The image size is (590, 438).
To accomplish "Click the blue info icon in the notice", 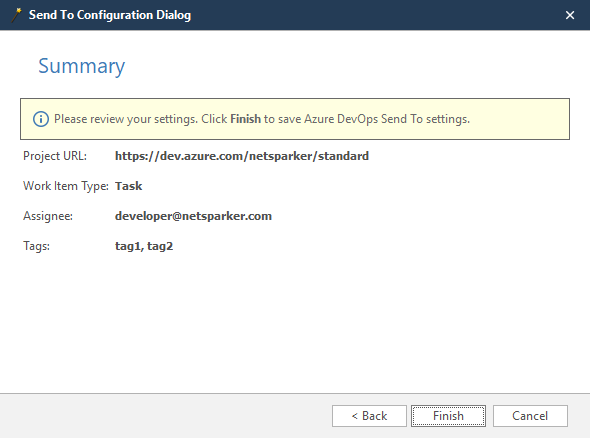I will click(41, 119).
